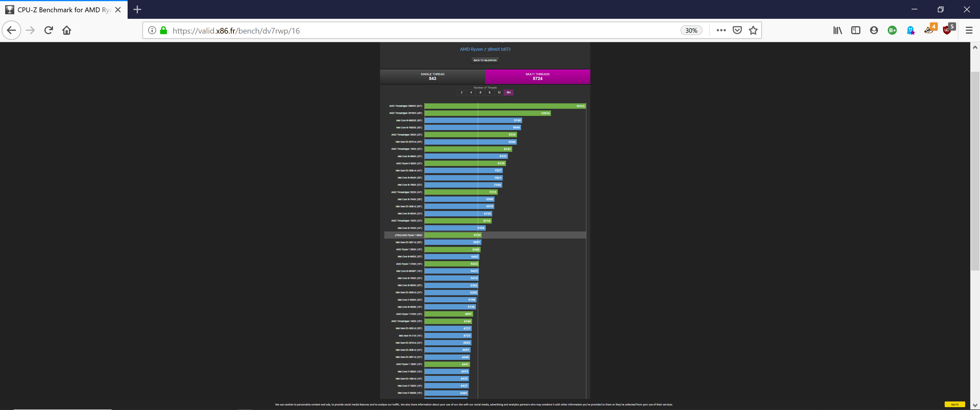
Task: Accept cookies with the yellow Got it button
Action: point(955,404)
